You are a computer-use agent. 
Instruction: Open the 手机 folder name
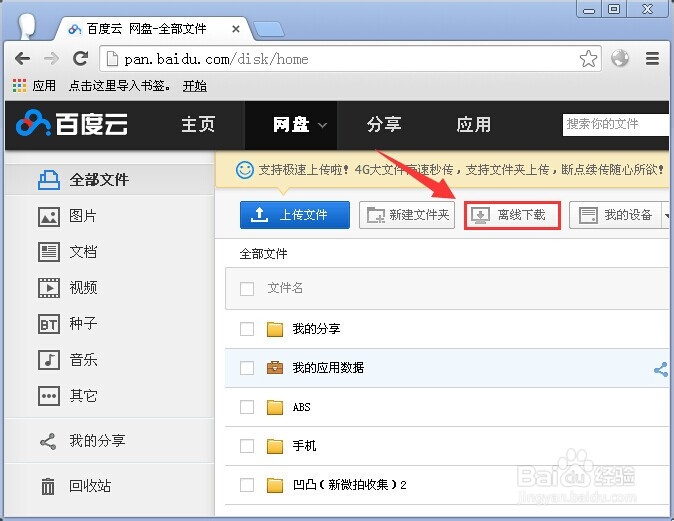(x=304, y=446)
